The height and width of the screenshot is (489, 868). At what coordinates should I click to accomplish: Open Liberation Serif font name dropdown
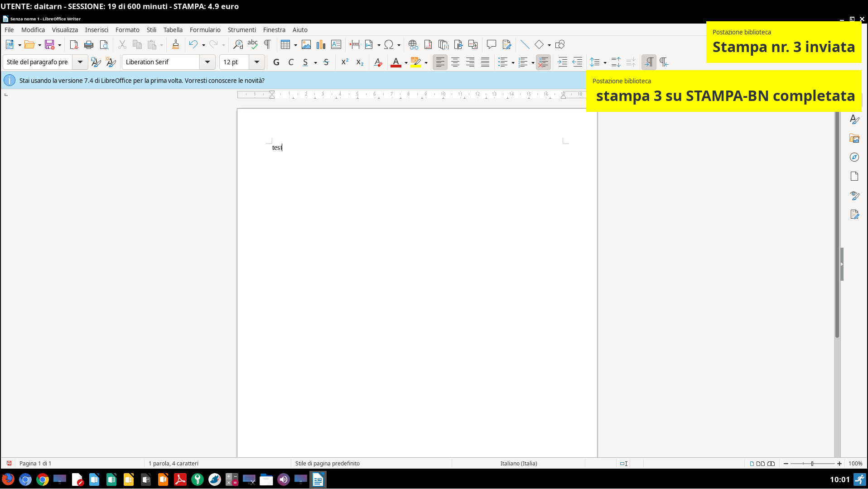(x=207, y=62)
